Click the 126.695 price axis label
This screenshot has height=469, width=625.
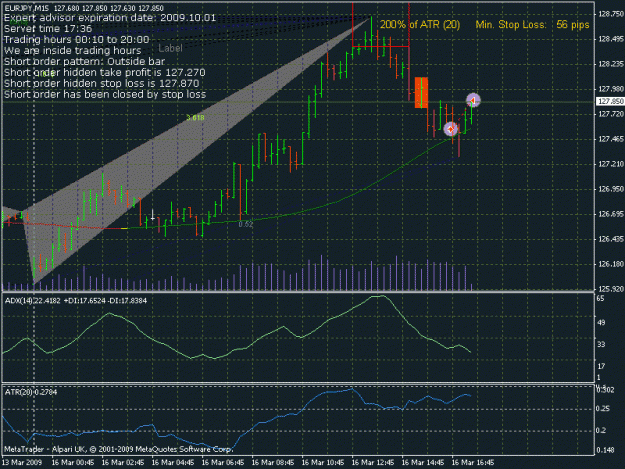point(610,214)
